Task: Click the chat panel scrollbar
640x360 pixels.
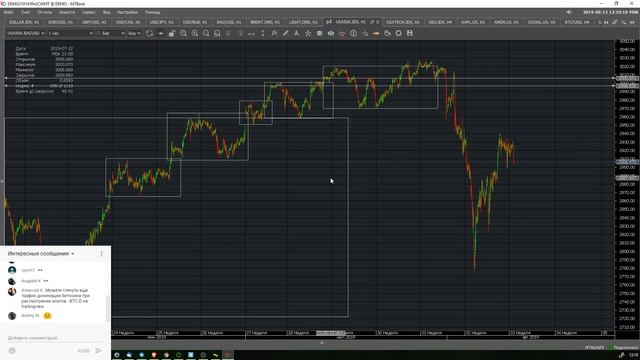Action: (108, 308)
